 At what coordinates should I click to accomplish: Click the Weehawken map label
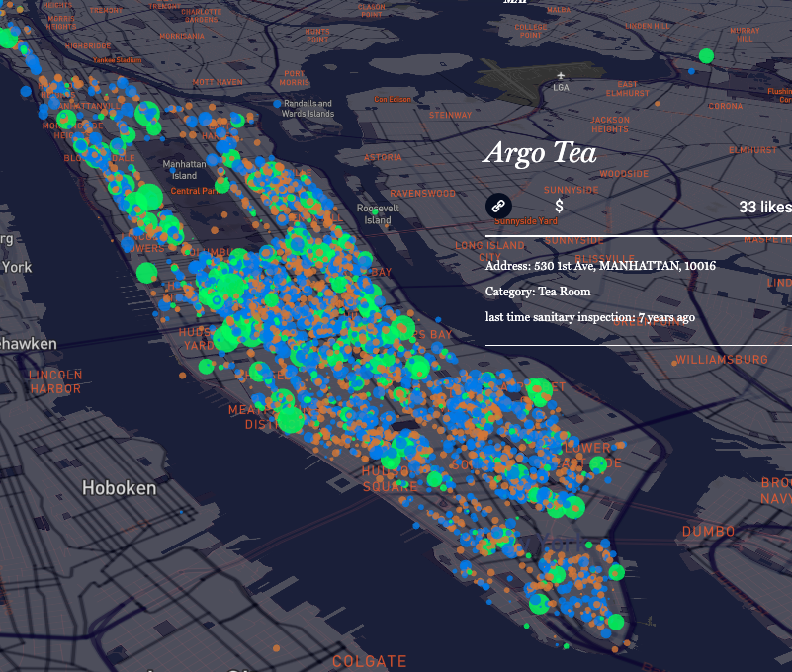[x=28, y=344]
